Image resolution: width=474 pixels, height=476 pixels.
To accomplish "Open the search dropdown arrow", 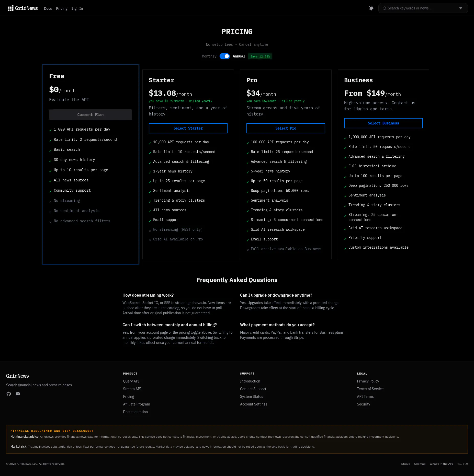I will tap(460, 8).
